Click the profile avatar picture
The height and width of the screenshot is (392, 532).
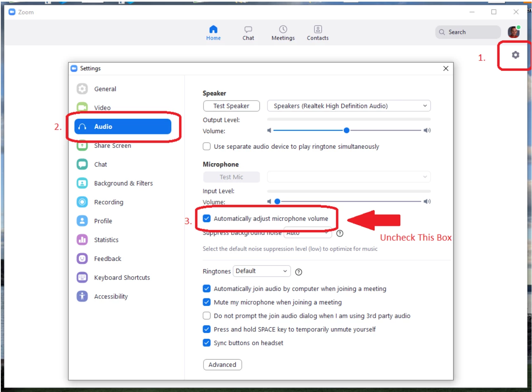[x=513, y=32]
